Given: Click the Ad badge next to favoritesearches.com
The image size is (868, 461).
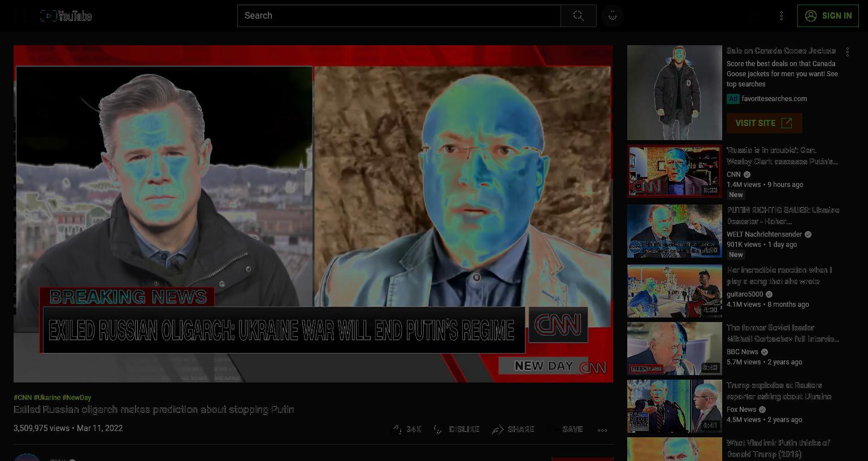Looking at the screenshot, I should pyautogui.click(x=733, y=99).
